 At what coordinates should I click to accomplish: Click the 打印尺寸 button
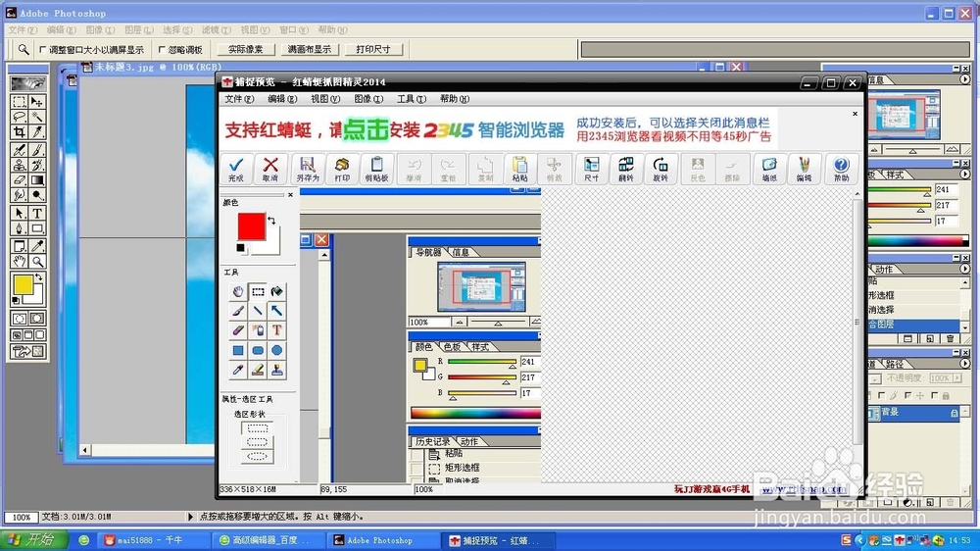[x=373, y=49]
